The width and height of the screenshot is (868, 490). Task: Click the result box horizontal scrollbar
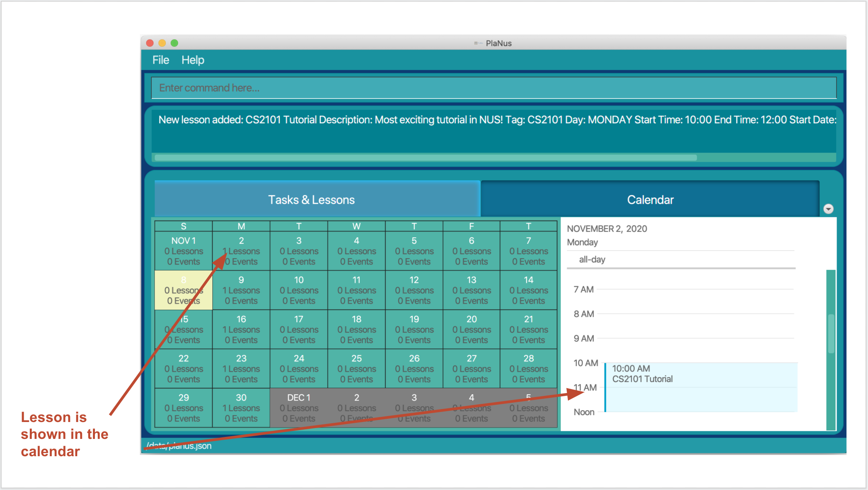426,158
